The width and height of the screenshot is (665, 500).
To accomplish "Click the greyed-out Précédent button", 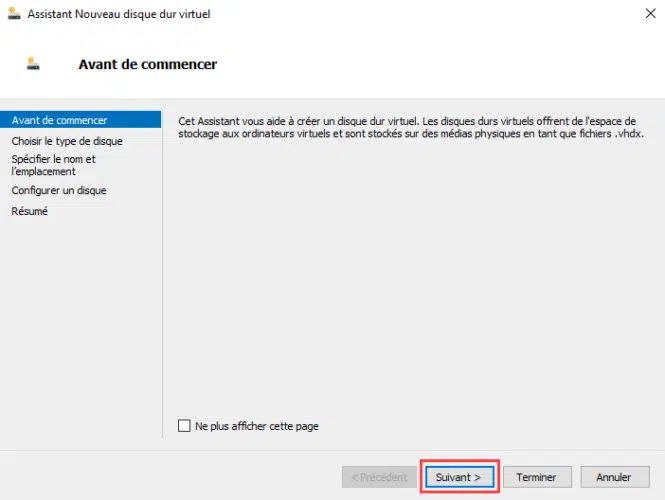I will 379,477.
